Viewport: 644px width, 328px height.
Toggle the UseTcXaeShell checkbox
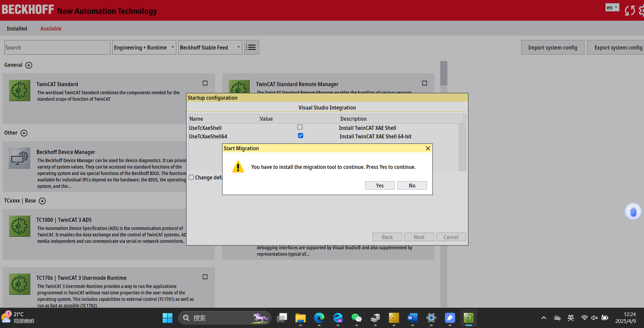(x=300, y=127)
